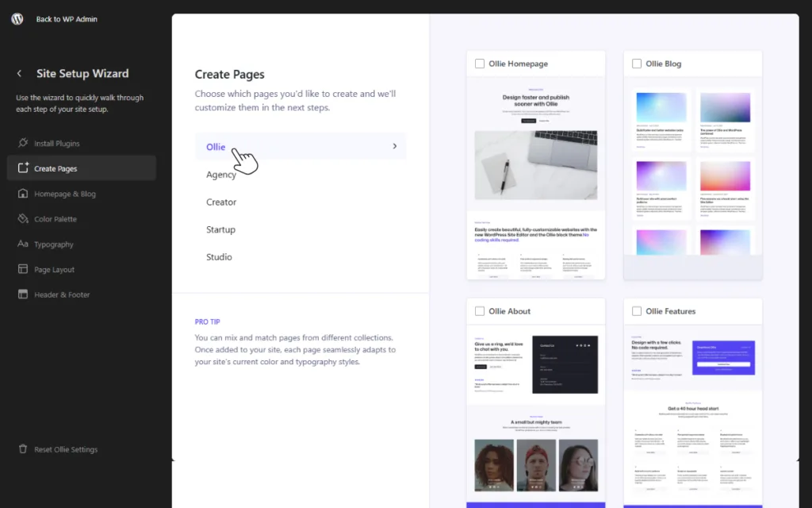812x508 pixels.
Task: Click the Page Layout icon
Action: [x=23, y=270]
